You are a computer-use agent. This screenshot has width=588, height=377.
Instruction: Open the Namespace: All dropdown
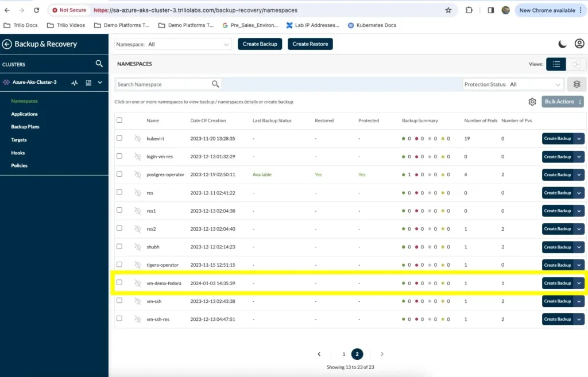(x=173, y=44)
